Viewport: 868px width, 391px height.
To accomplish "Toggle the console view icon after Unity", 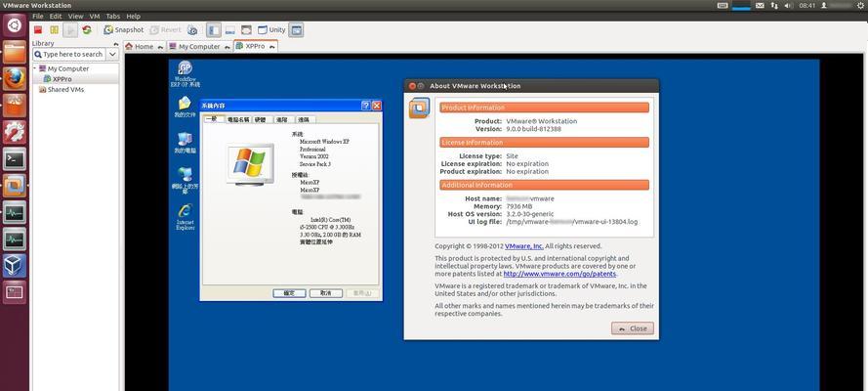I will 296,30.
